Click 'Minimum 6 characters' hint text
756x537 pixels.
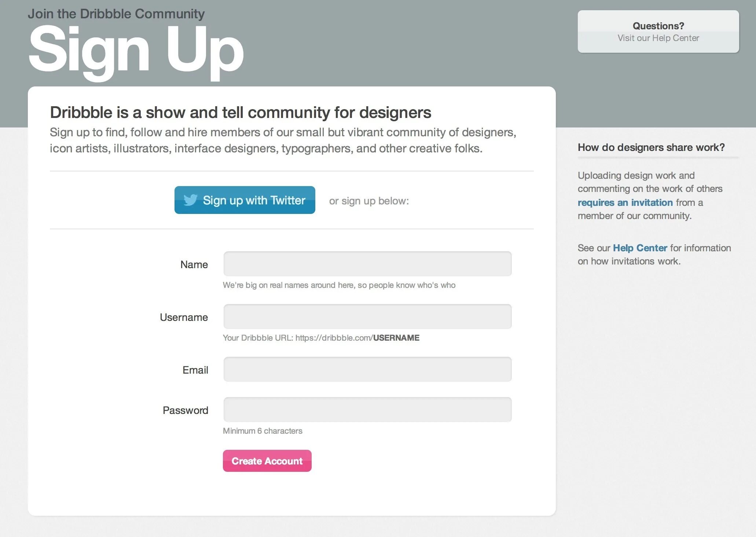click(x=263, y=431)
